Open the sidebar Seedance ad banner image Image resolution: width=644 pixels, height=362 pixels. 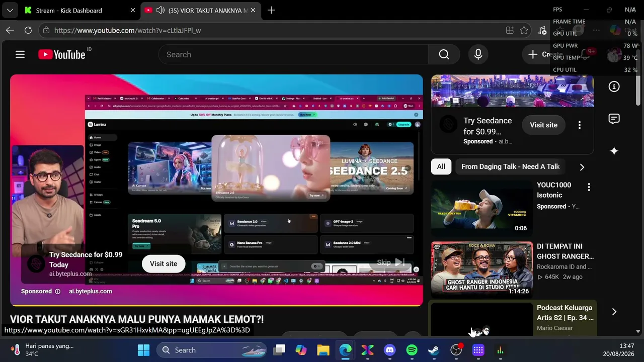click(512, 91)
